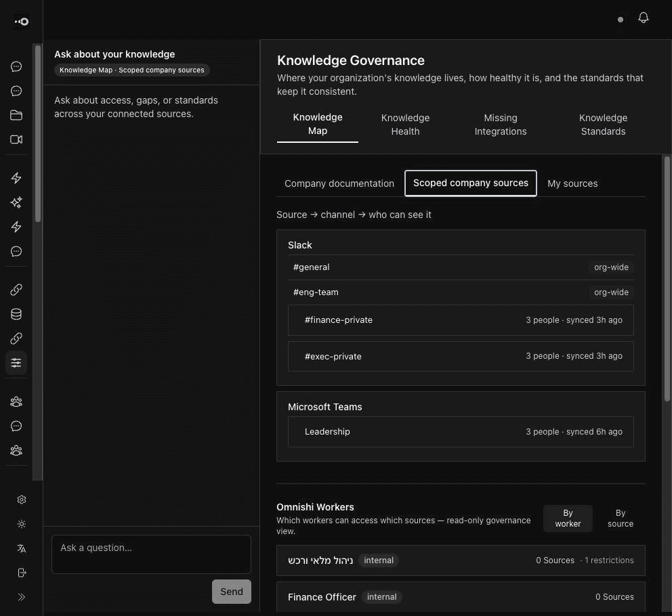672x616 pixels.
Task: Click the lightning bolt icon just below the sparkles icon
Action: click(16, 227)
